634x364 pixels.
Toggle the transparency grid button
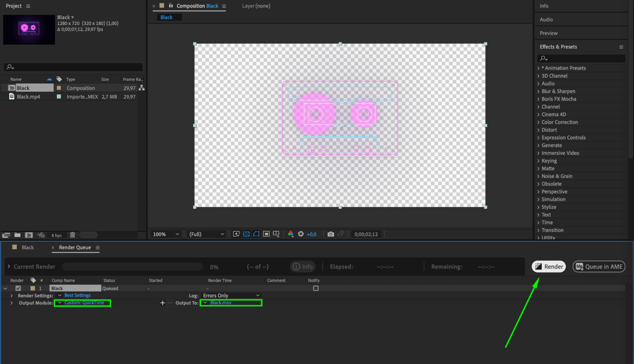click(x=246, y=234)
